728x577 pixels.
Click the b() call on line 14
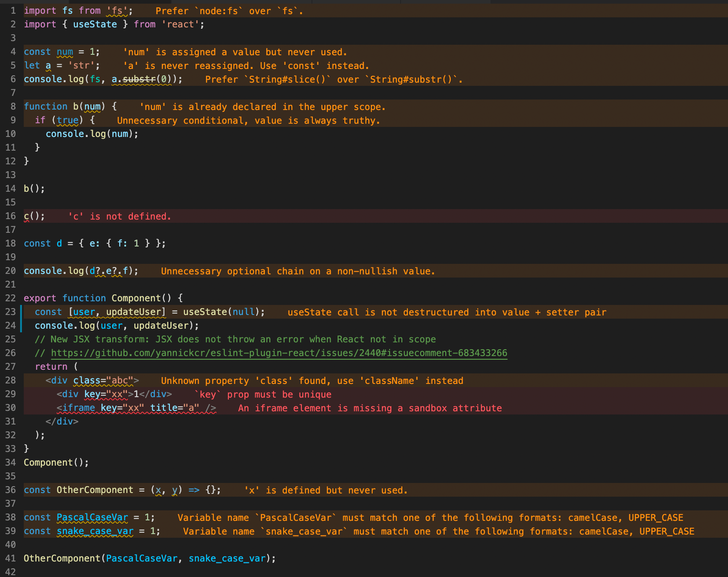(x=34, y=189)
